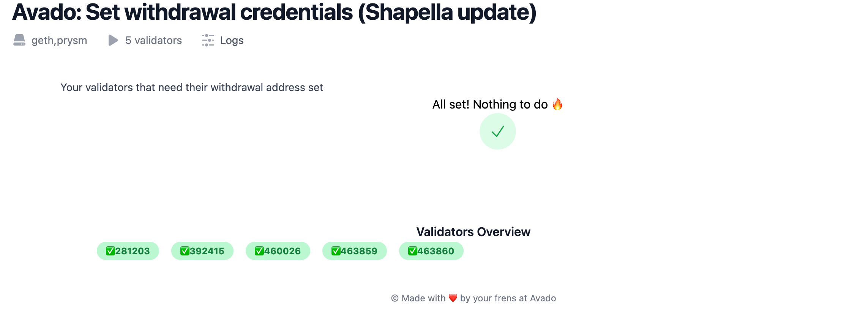Click the play icon beside 5 validators
868x315 pixels.
[x=113, y=40]
